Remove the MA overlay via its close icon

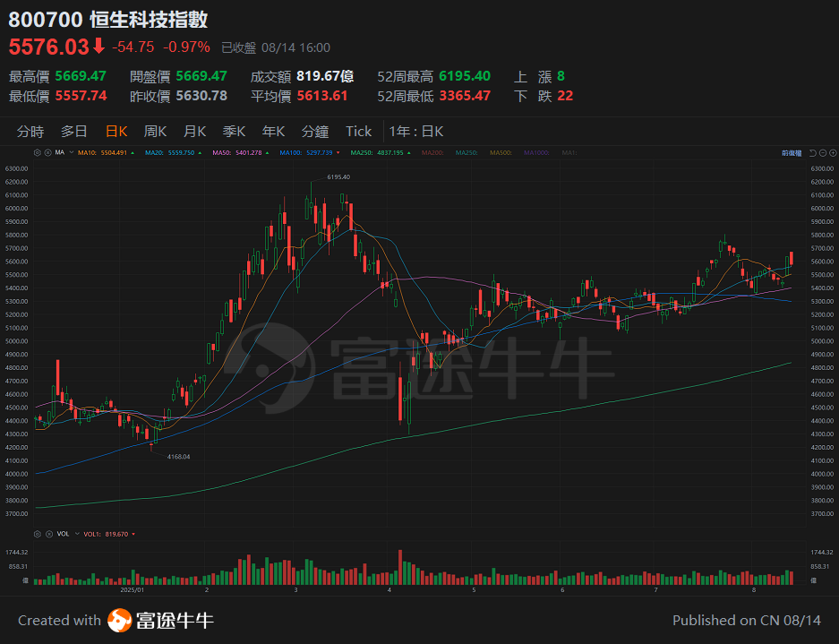coord(48,153)
